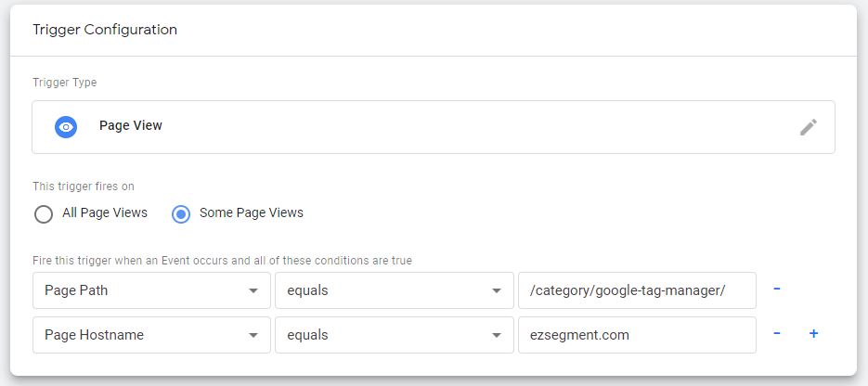Click the Page View trigger type box
This screenshot has width=868, height=386.
[x=434, y=127]
